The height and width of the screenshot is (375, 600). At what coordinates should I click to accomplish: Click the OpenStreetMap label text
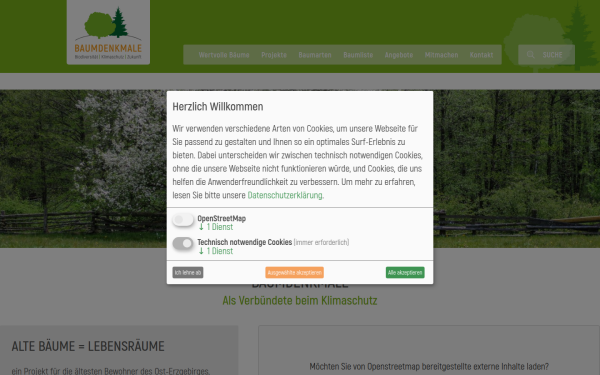click(222, 218)
